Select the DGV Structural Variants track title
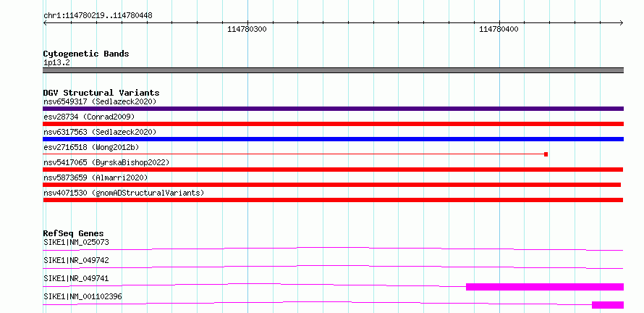 (101, 93)
